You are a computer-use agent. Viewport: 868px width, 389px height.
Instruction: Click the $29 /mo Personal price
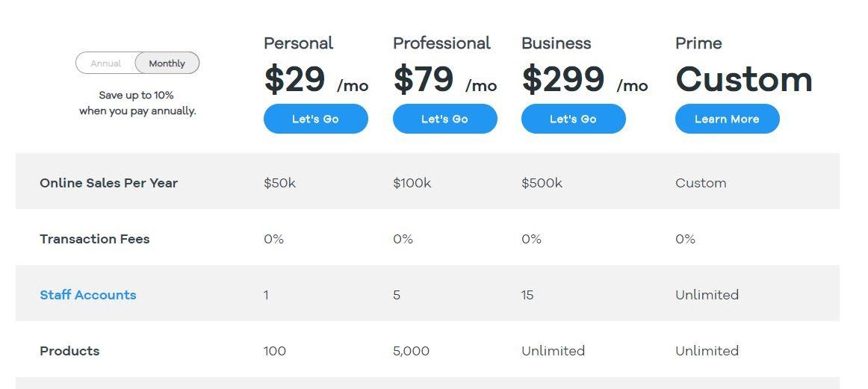(316, 80)
